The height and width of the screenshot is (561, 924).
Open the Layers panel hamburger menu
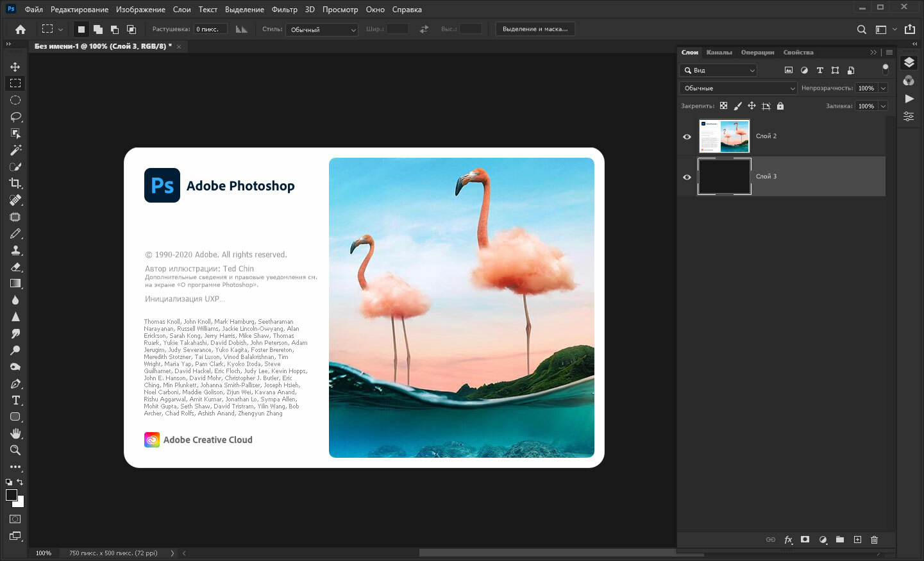point(889,53)
